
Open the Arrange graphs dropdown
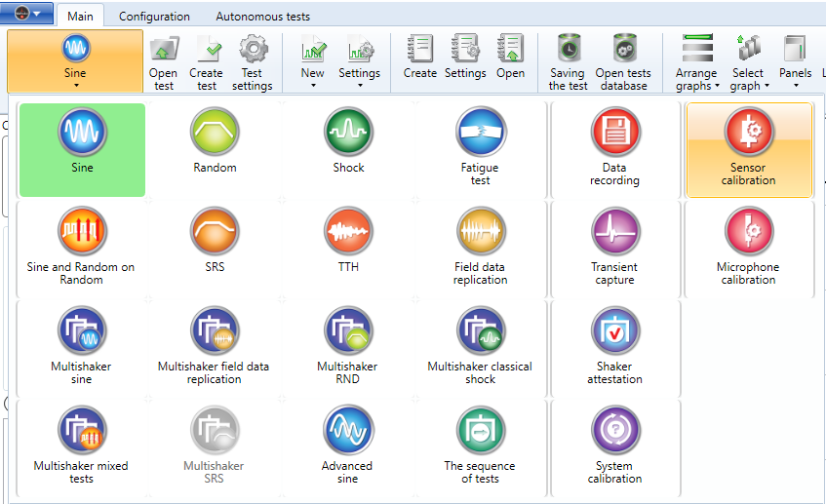point(697,62)
